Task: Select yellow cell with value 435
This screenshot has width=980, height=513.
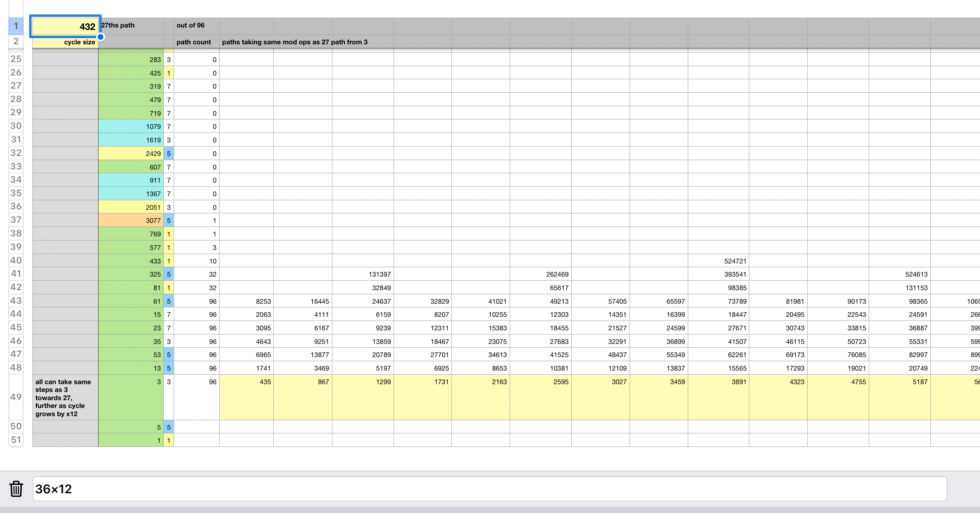Action: [246, 396]
